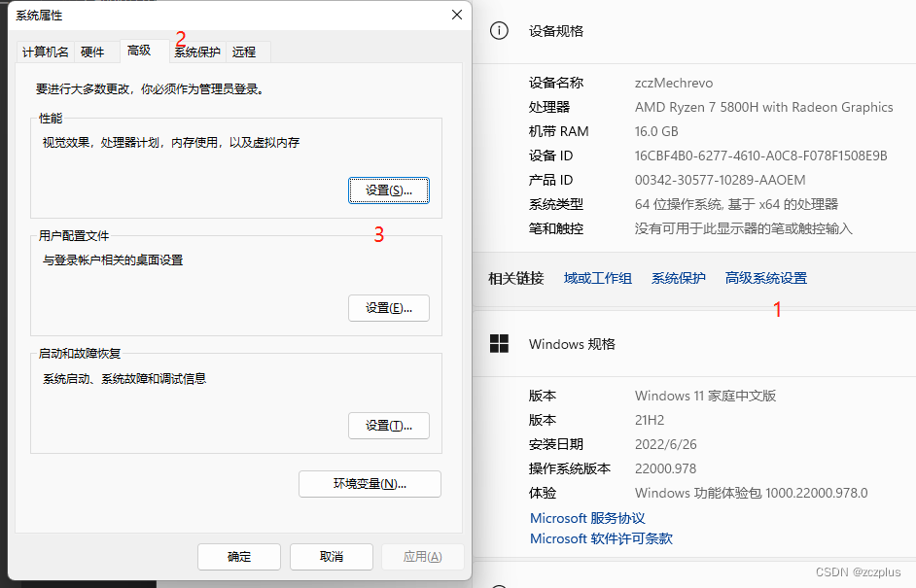Select the Windows 功能体验包 value
Viewport: 916px width, 588px height.
point(752,493)
